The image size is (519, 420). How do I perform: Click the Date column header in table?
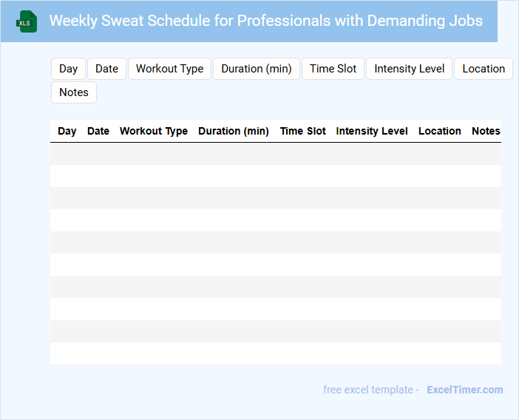coord(98,131)
